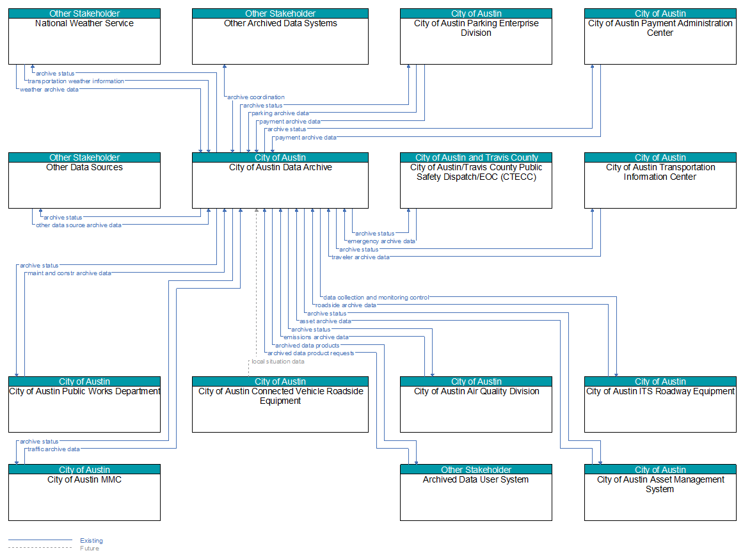Click the Other Archived Data Systems box

(280, 36)
